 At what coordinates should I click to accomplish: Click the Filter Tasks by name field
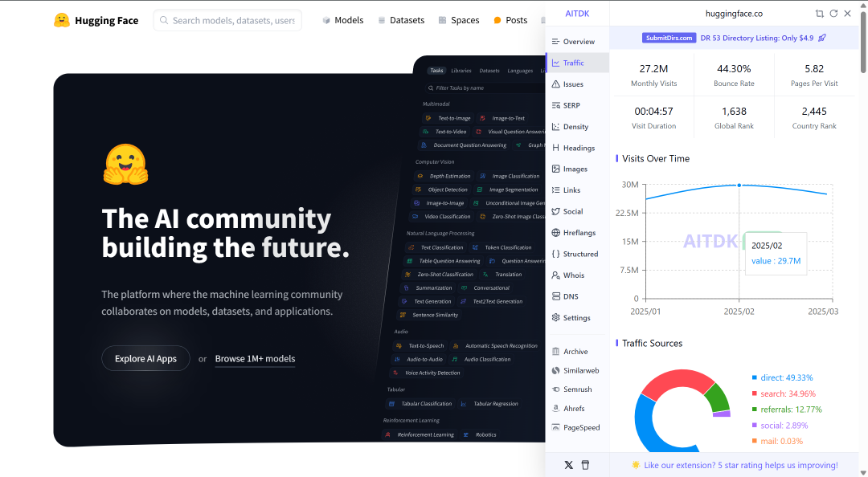pyautogui.click(x=485, y=88)
